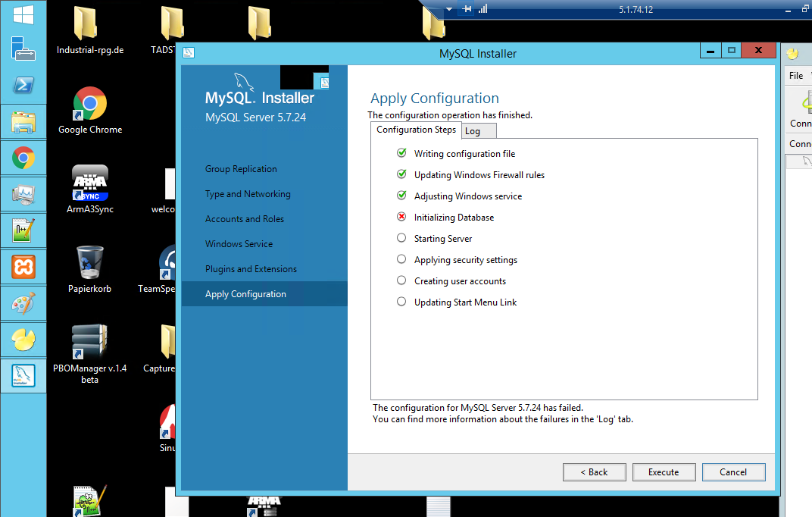Select the PBOManager v.1.4 beta shortcut
The height and width of the screenshot is (517, 812).
coord(90,354)
